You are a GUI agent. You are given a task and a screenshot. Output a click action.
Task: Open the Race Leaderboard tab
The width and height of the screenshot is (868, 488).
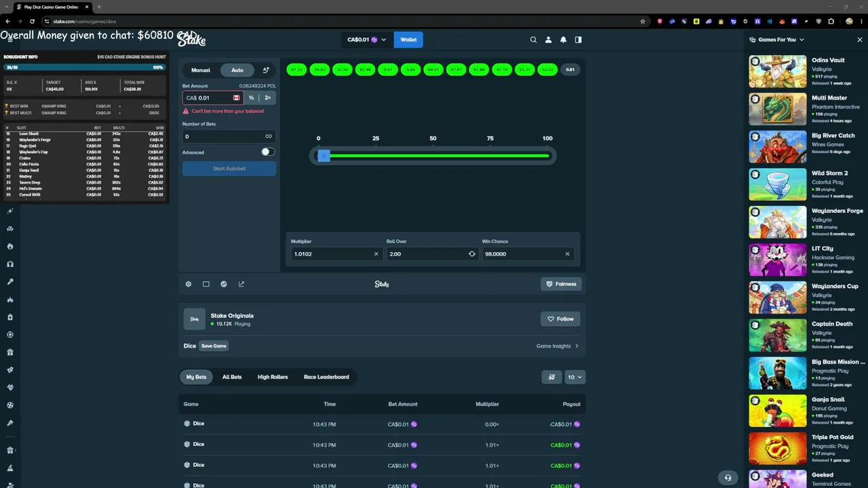(x=326, y=377)
